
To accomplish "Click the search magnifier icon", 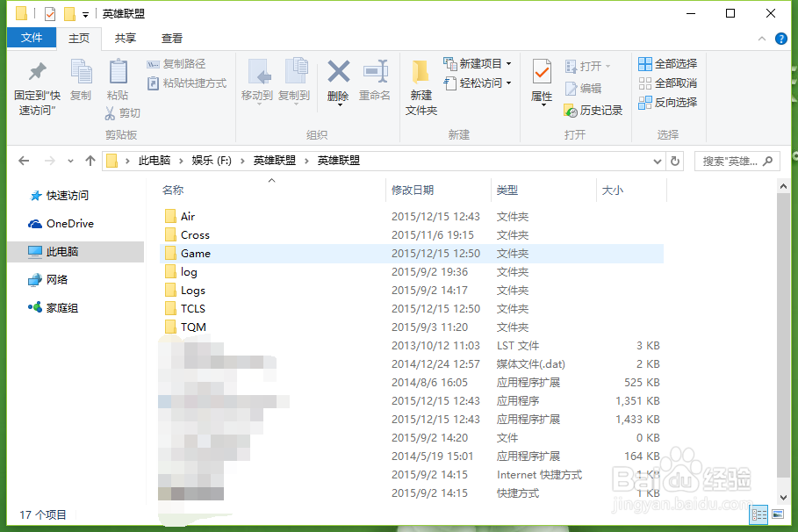I will (x=768, y=162).
